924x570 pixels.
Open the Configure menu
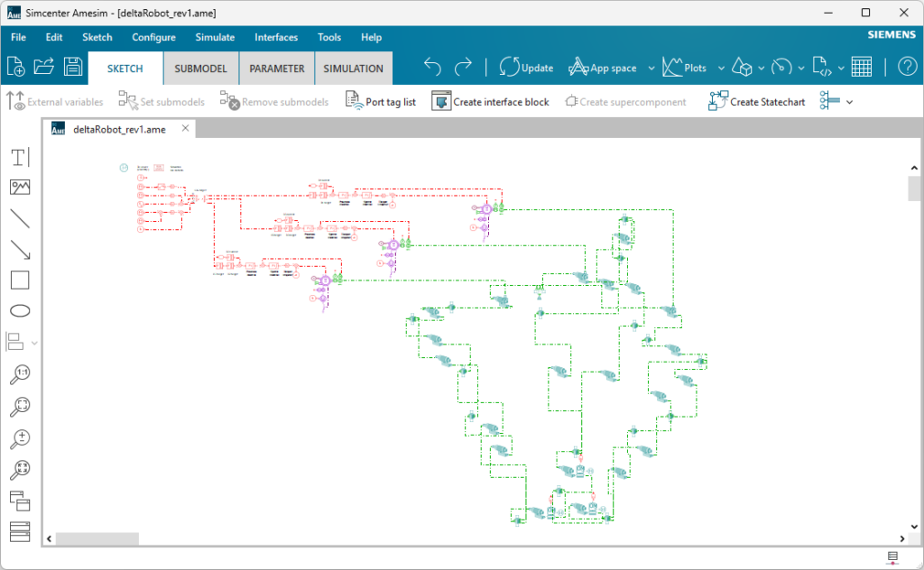point(153,37)
